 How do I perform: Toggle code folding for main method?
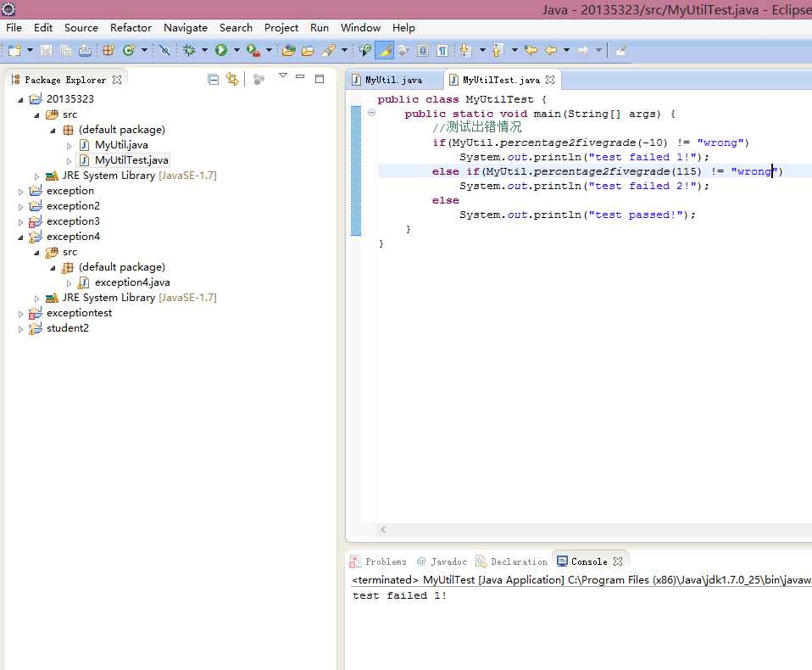[372, 113]
